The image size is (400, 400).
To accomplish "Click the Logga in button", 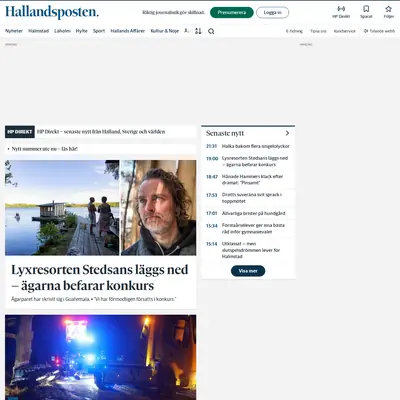I will 272,13.
